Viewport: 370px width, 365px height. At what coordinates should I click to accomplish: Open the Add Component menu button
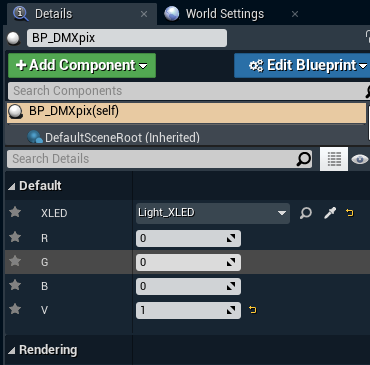pyautogui.click(x=82, y=65)
